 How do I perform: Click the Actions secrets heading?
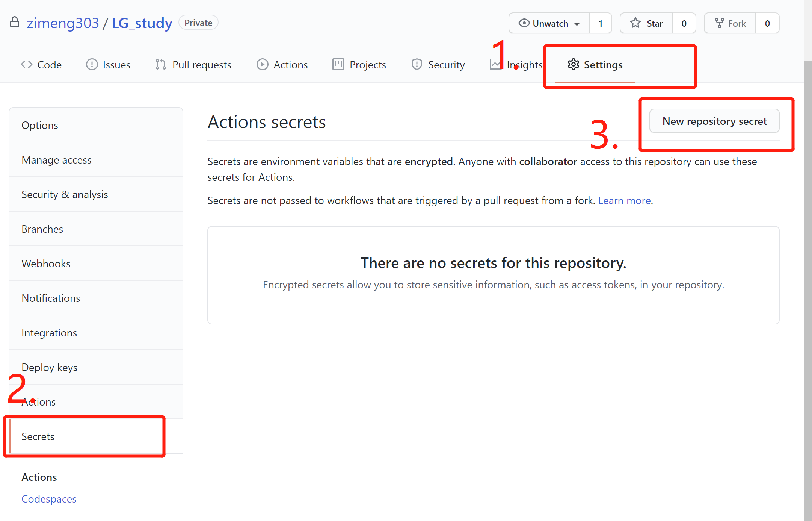[267, 122]
